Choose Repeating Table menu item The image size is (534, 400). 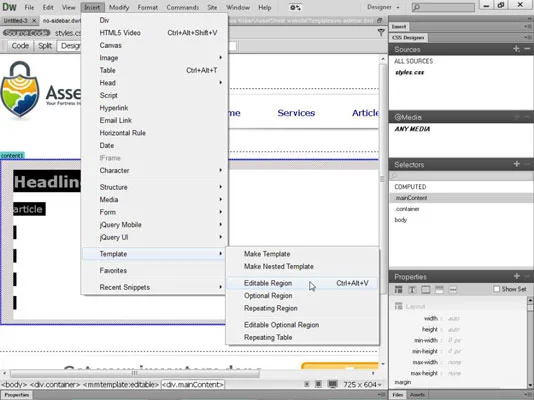click(302, 337)
